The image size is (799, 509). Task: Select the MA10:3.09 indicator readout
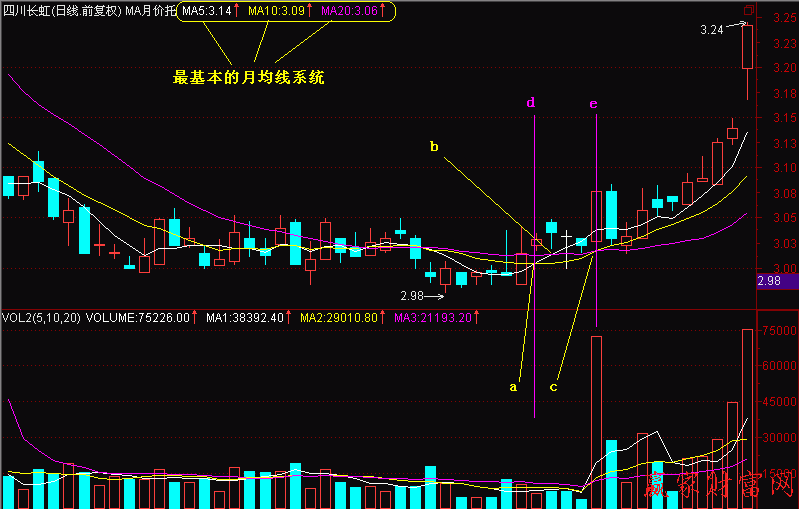click(x=276, y=11)
